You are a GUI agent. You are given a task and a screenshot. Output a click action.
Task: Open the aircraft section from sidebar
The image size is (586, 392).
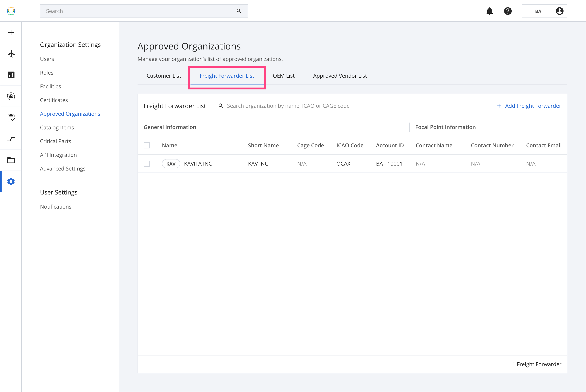[x=11, y=53]
